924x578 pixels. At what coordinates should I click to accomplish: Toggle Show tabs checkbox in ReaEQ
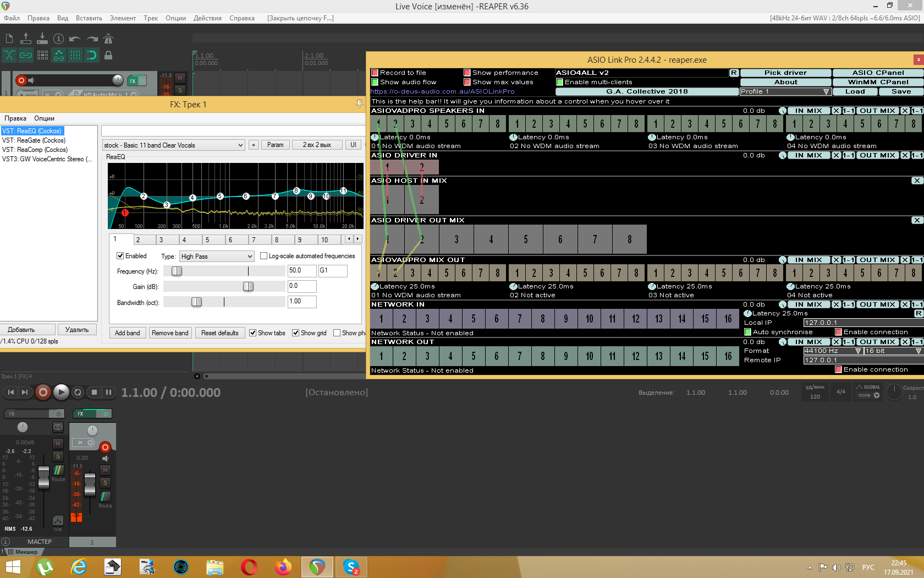click(x=252, y=333)
